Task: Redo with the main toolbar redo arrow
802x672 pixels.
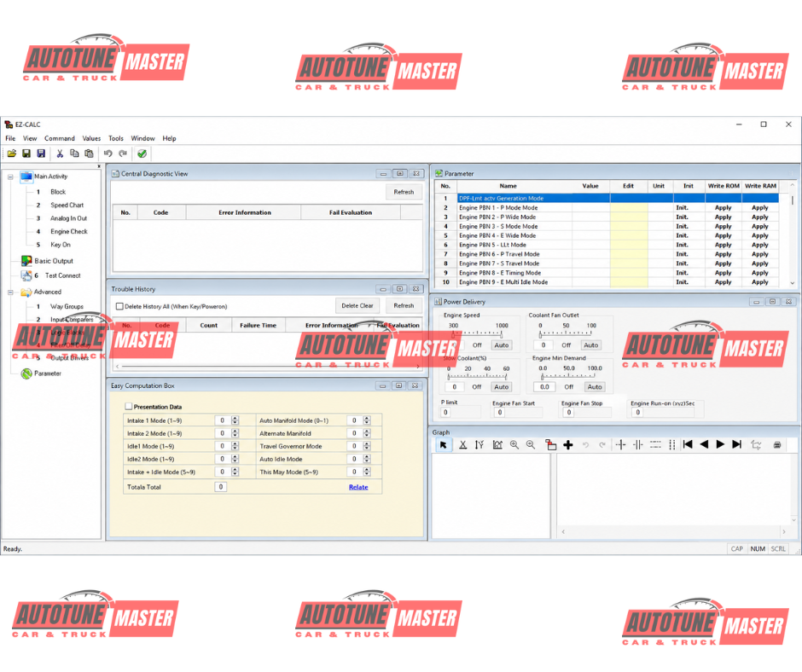Action: 123,154
